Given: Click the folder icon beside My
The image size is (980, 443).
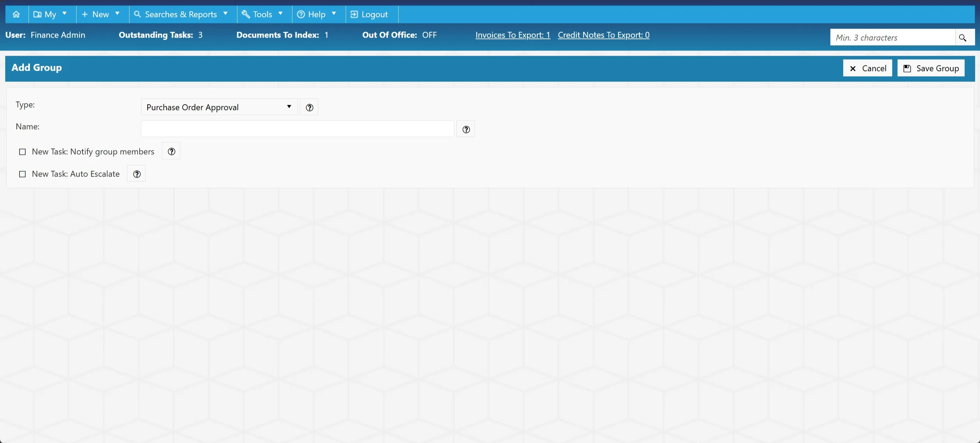Looking at the screenshot, I should (37, 14).
